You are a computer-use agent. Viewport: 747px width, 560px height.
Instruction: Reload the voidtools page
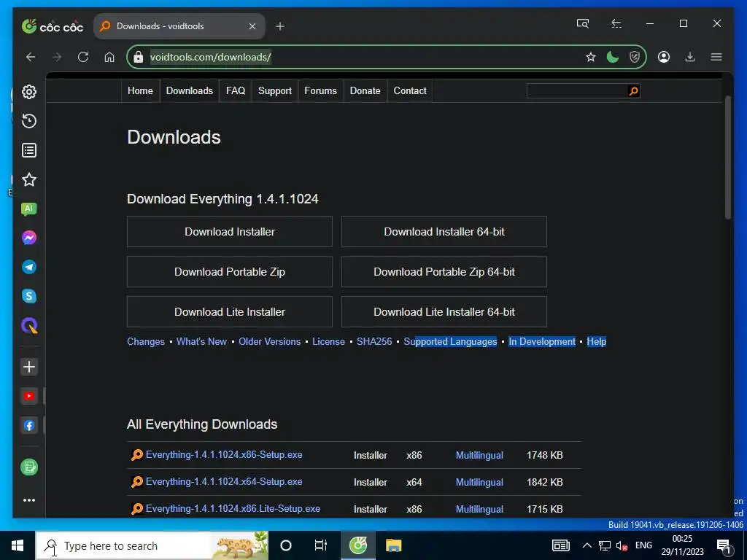pyautogui.click(x=83, y=57)
